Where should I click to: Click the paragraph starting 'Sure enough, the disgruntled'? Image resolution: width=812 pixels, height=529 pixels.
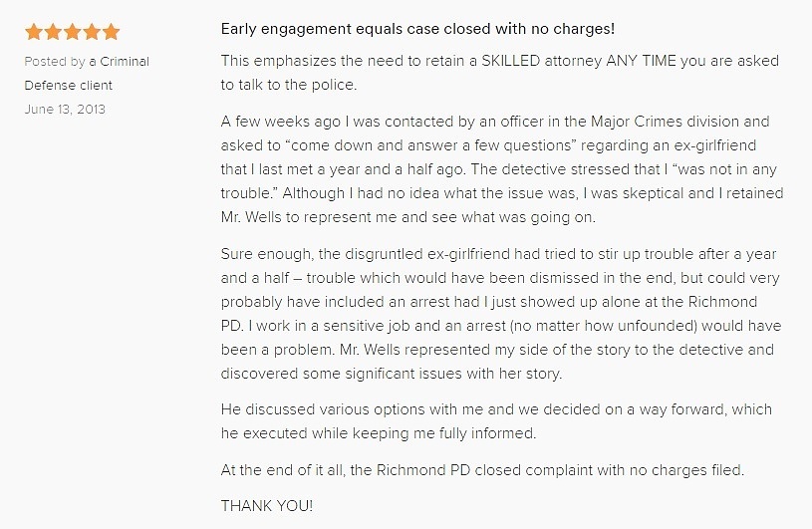tap(501, 314)
